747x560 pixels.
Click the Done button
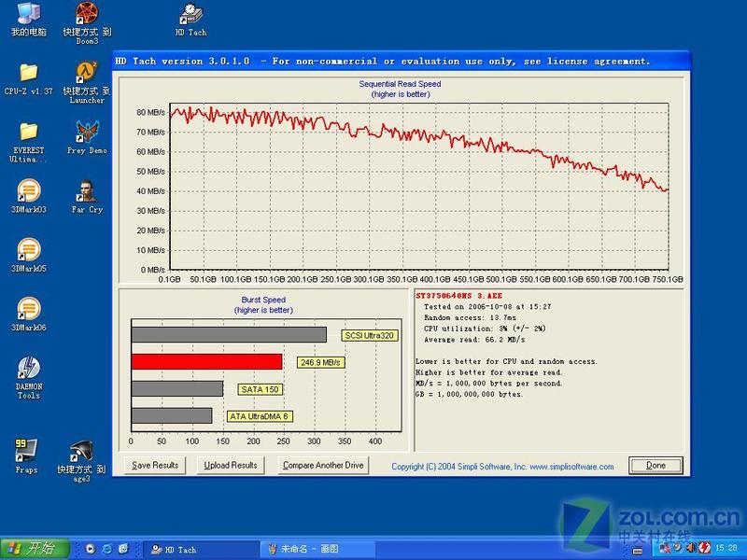point(656,465)
